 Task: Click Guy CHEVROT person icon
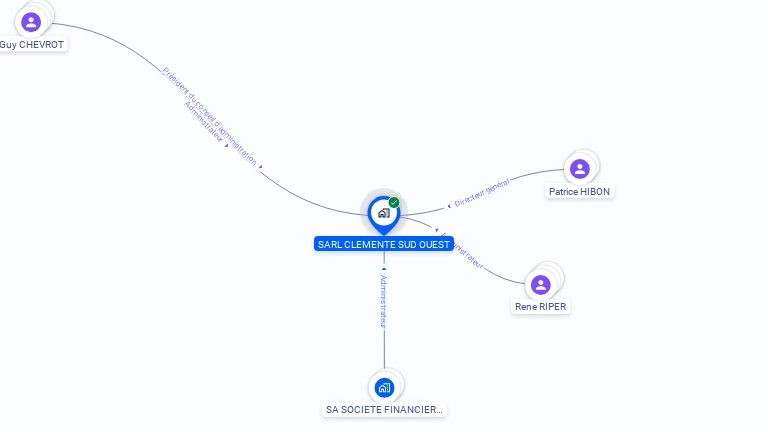pyautogui.click(x=31, y=22)
